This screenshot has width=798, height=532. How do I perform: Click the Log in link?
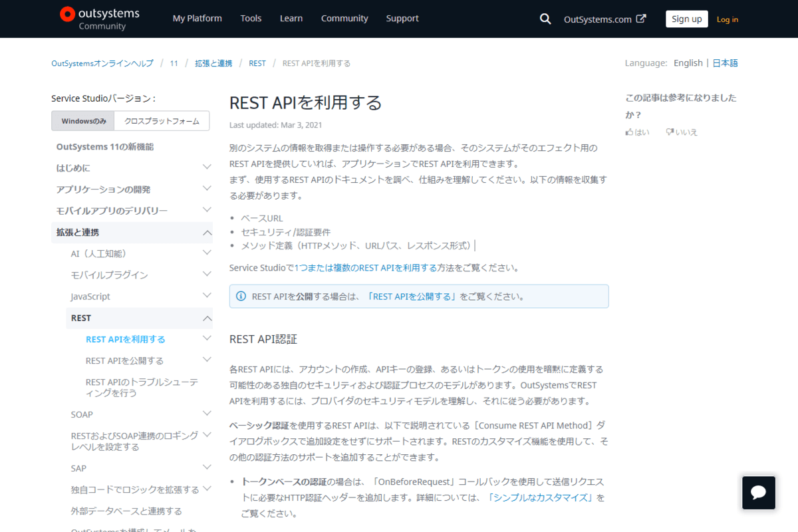click(728, 19)
